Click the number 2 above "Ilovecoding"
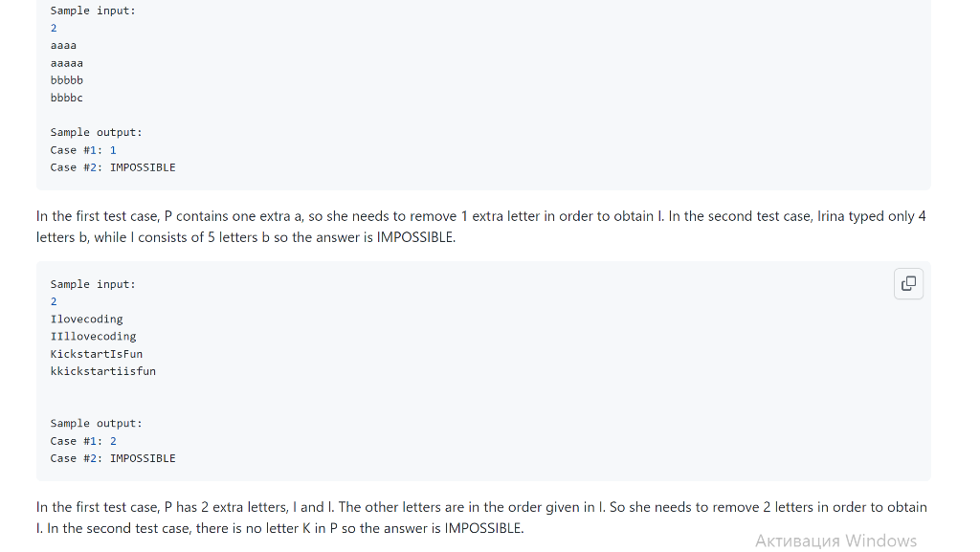 [x=54, y=301]
